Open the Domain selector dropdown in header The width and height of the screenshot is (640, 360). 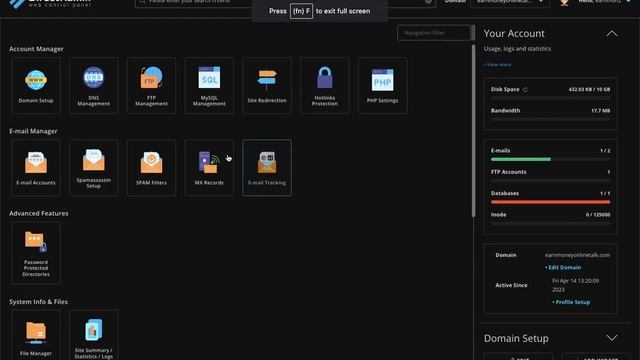[x=509, y=2]
